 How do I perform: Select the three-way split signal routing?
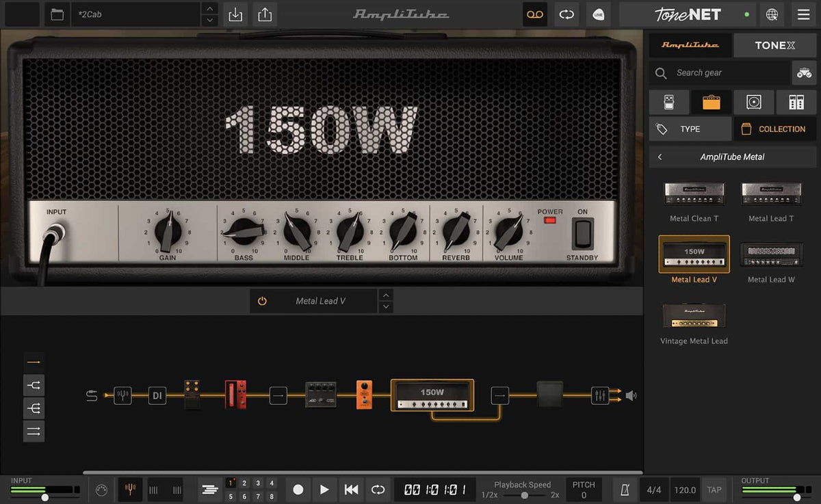[x=34, y=408]
